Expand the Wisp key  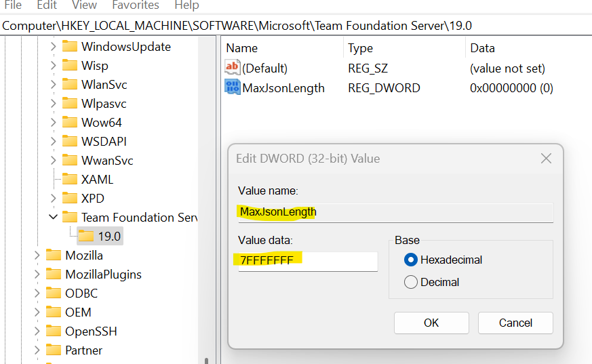[54, 65]
